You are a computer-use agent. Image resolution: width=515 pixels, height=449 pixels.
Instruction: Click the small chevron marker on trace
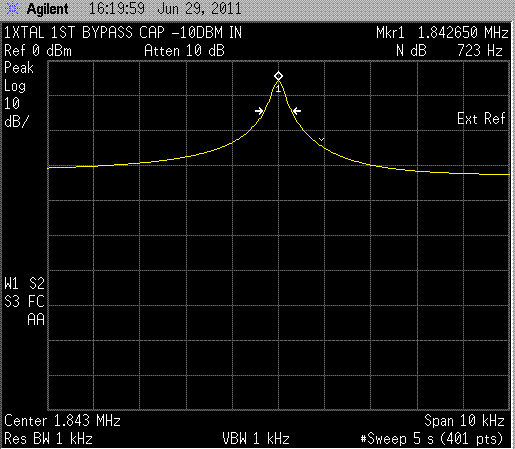tap(321, 139)
